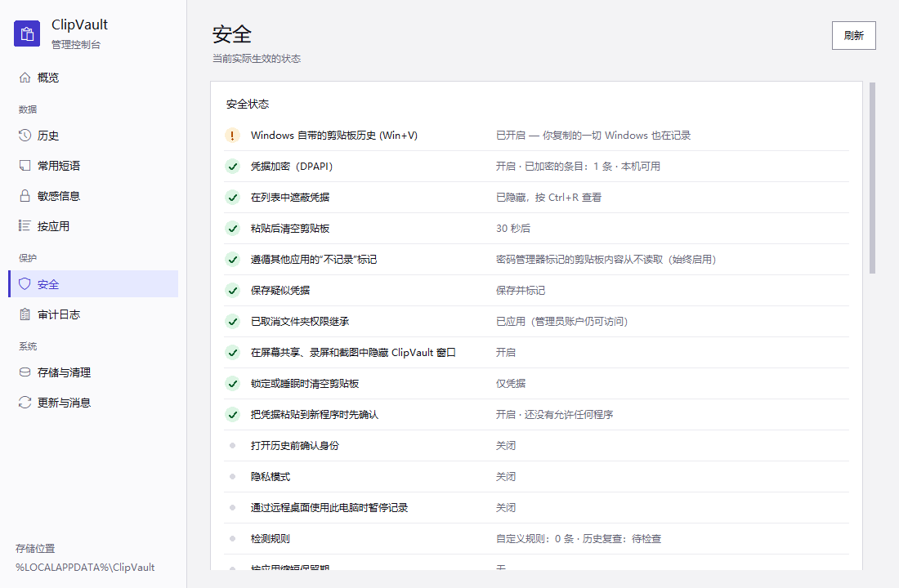Click the gray dot icon for 隐私模式

point(232,476)
